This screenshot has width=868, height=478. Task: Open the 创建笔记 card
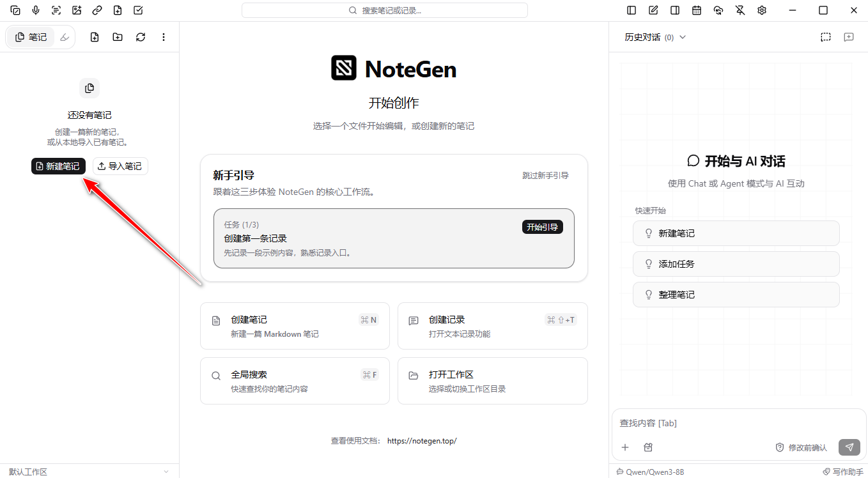coord(295,326)
